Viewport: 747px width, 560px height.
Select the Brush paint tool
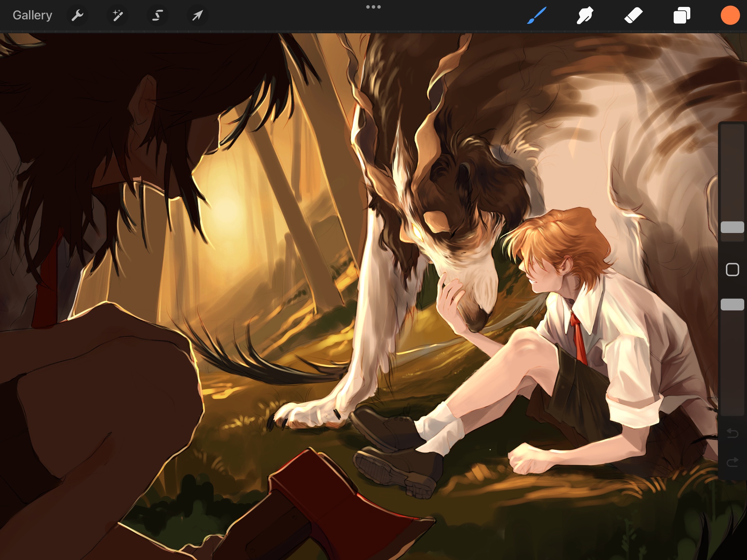[x=537, y=15]
